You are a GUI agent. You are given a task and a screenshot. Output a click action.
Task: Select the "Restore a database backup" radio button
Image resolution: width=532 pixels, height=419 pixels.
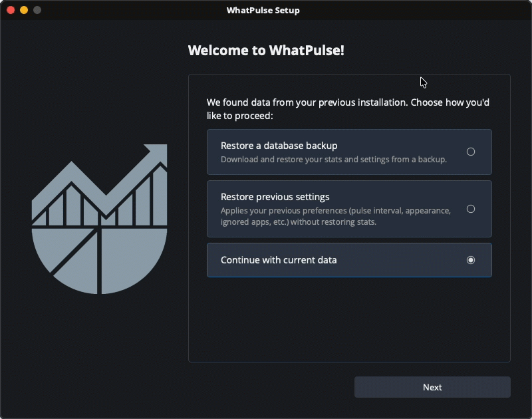tap(471, 152)
